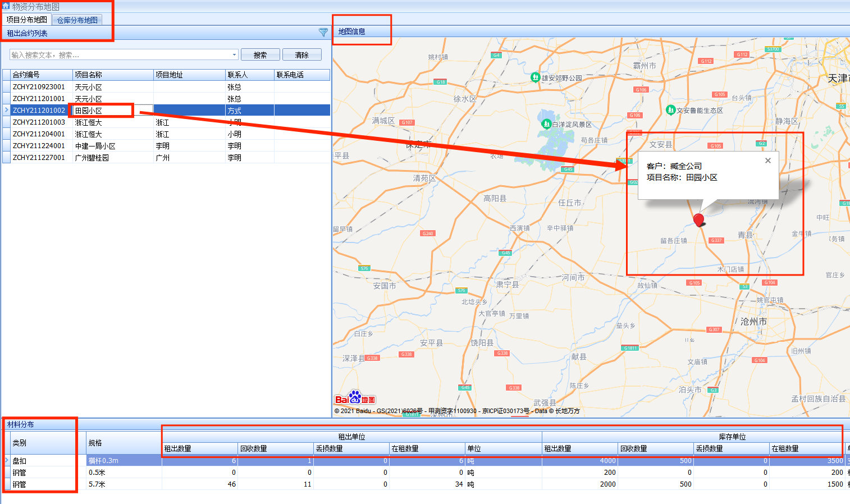Click the 单位 column header
The image size is (850, 504).
click(503, 448)
